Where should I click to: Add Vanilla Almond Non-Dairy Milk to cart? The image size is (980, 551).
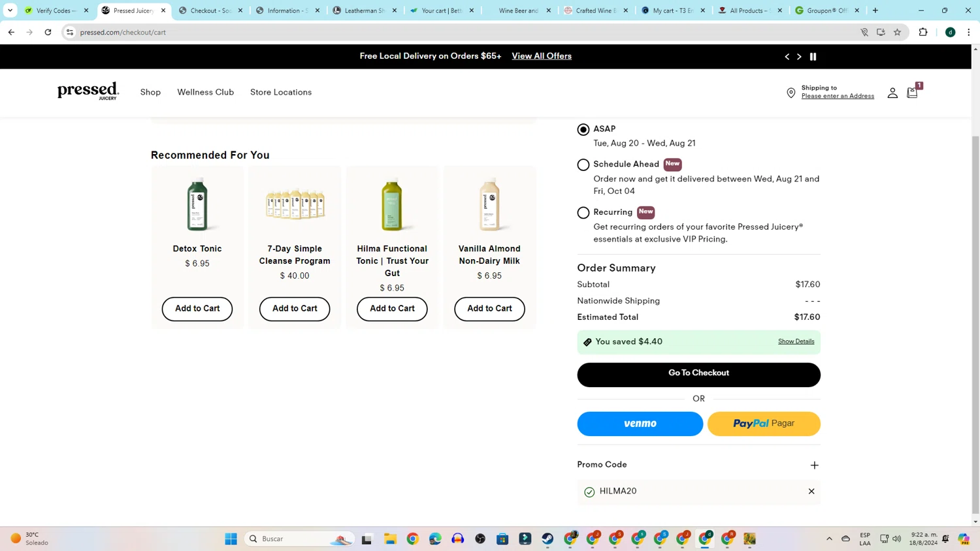[489, 309]
